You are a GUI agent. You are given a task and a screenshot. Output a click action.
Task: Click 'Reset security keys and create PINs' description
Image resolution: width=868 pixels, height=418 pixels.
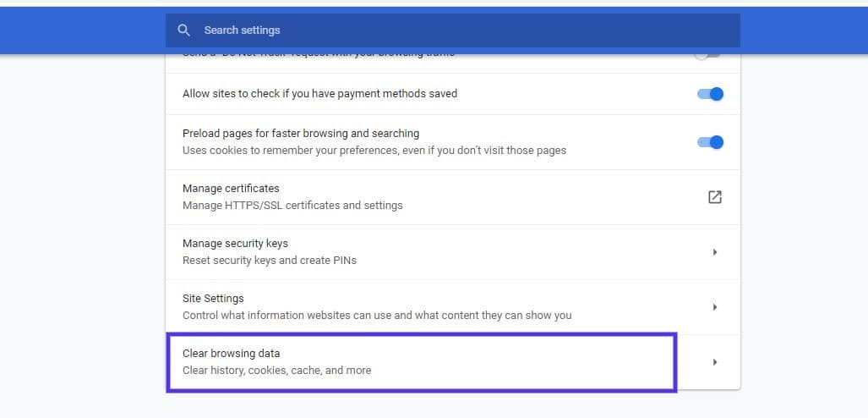pyautogui.click(x=270, y=261)
